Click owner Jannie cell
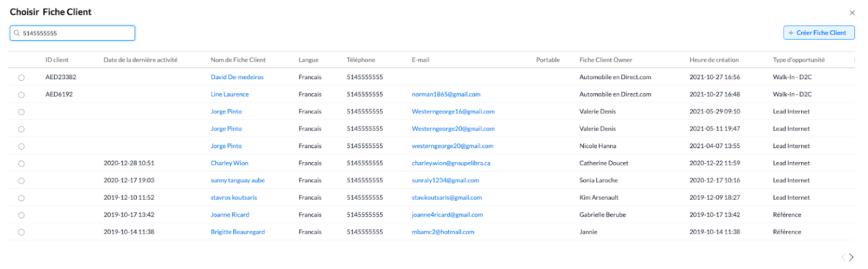 588,232
